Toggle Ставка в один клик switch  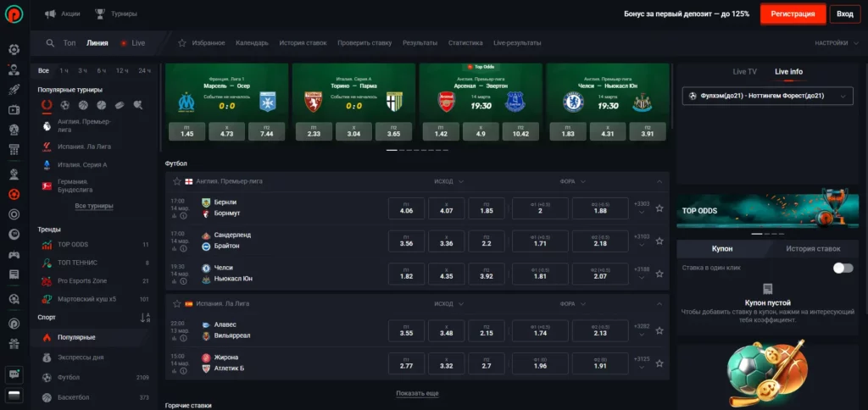pyautogui.click(x=843, y=268)
